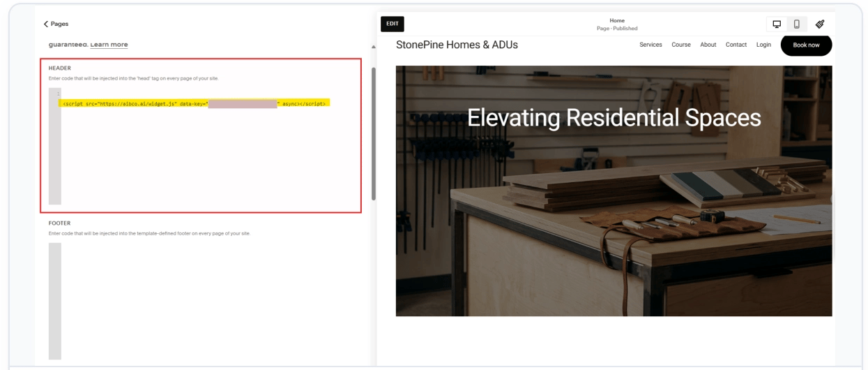
Task: Click the StonePine Homes & ADUs site title
Action: (457, 45)
